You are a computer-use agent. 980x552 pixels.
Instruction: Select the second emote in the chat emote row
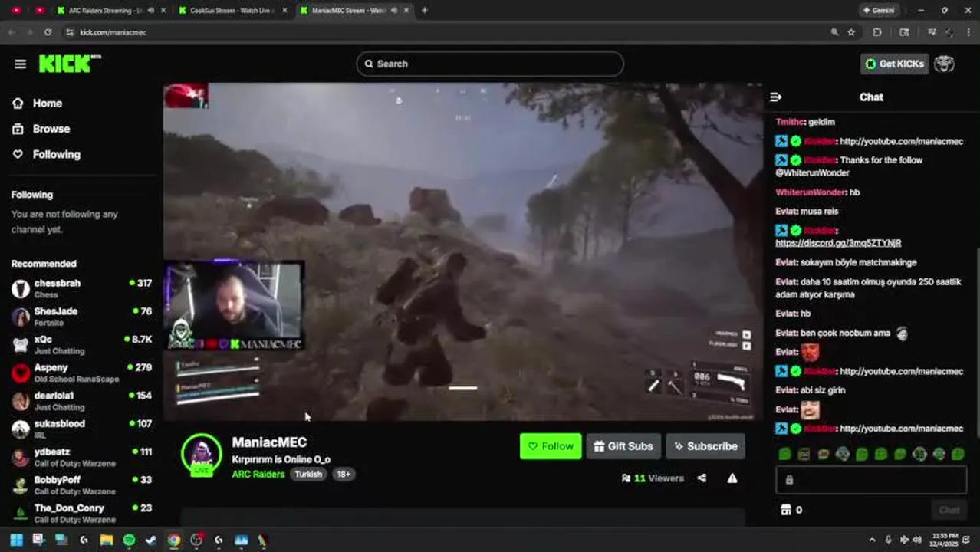(804, 454)
